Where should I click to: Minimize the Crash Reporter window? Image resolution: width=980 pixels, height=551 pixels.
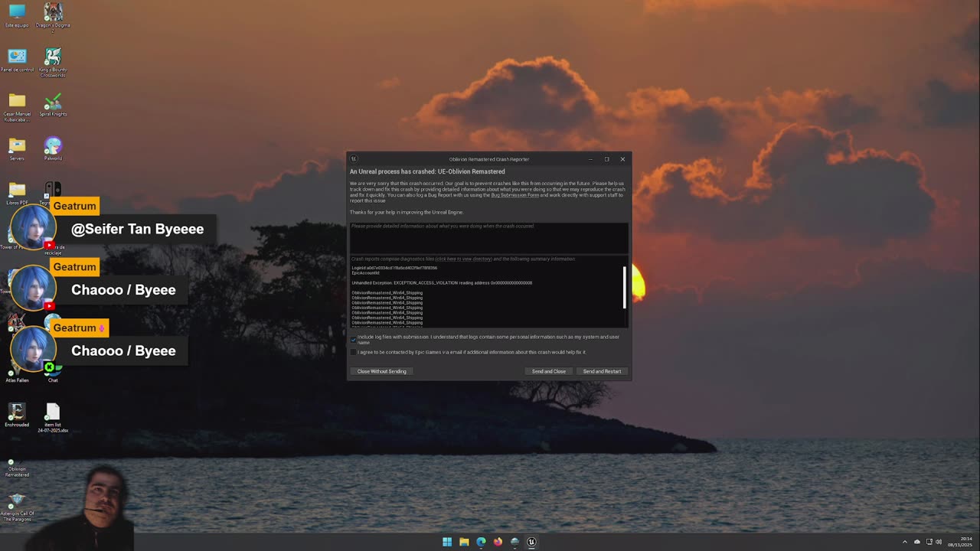pos(590,159)
